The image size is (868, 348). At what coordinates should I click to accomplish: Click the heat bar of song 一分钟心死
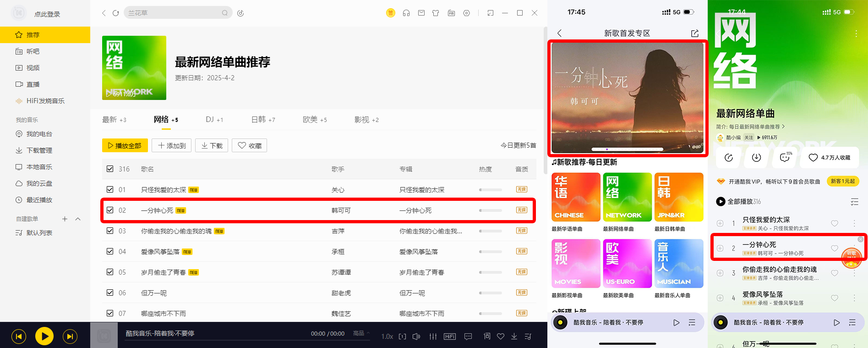tap(491, 210)
